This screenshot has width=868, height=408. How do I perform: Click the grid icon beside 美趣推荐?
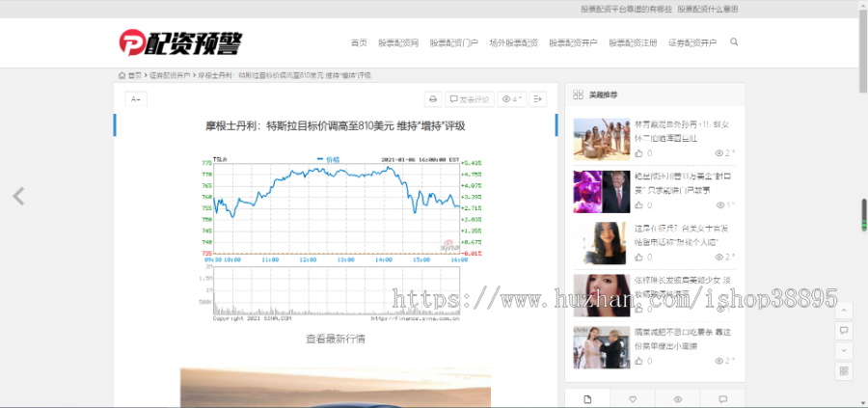click(x=578, y=95)
